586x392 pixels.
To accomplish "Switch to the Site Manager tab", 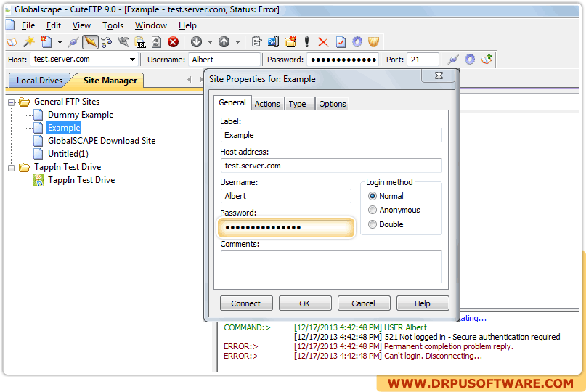I will [x=110, y=81].
